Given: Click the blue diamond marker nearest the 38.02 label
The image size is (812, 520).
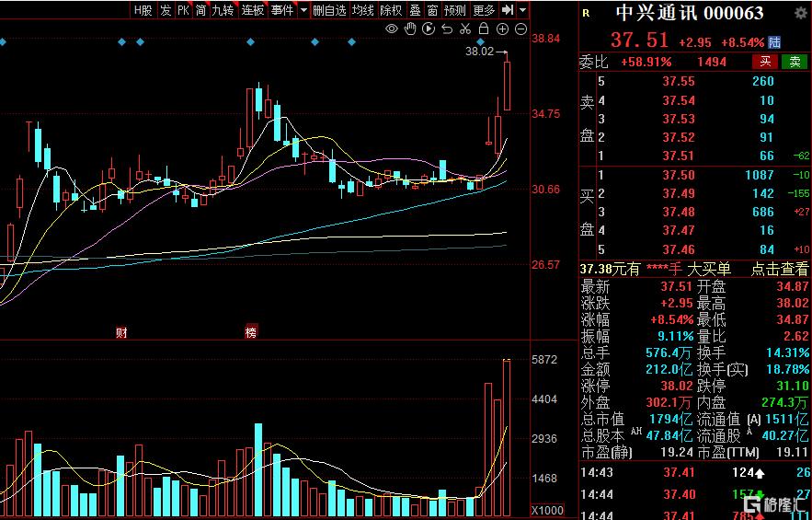Looking at the screenshot, I should click(481, 42).
